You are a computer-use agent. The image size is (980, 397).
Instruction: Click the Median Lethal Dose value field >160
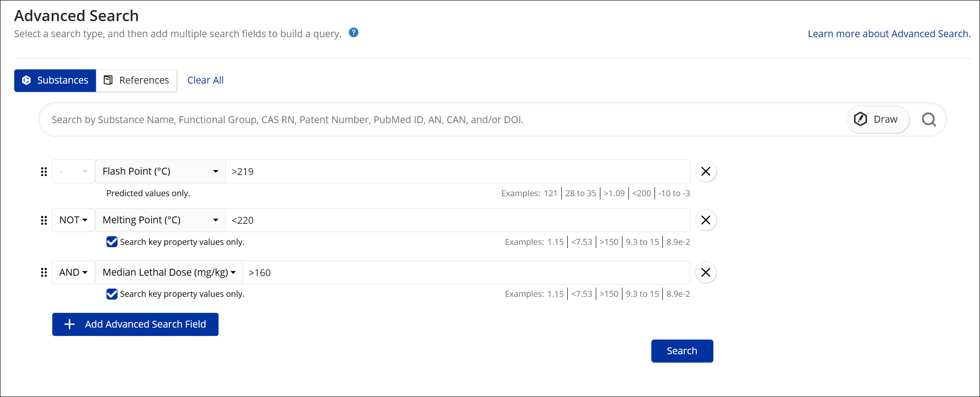coord(466,272)
